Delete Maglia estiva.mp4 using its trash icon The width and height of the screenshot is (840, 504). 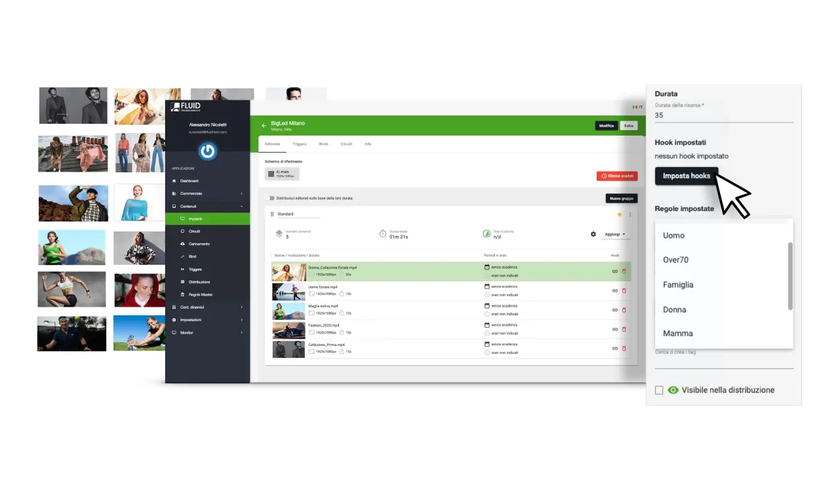pyautogui.click(x=624, y=310)
